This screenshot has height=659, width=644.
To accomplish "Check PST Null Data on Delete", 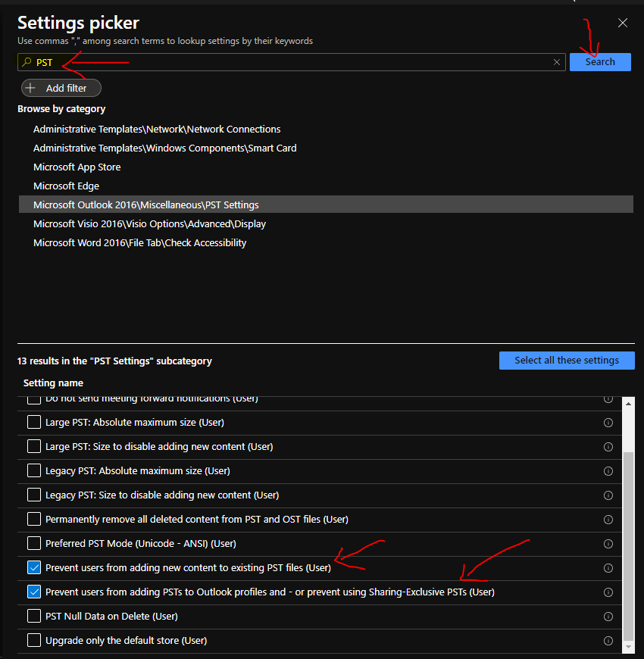I will point(34,616).
